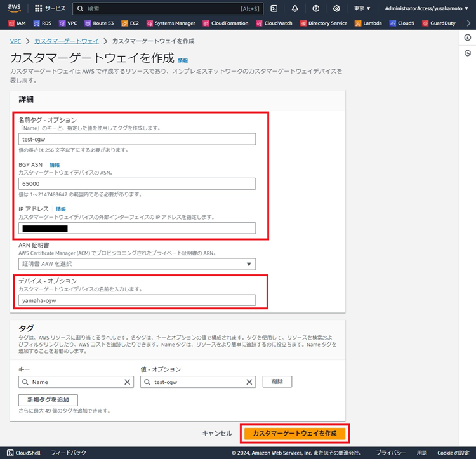Clear the test-cgw tag value with X
This screenshot has width=476, height=459.
(250, 382)
